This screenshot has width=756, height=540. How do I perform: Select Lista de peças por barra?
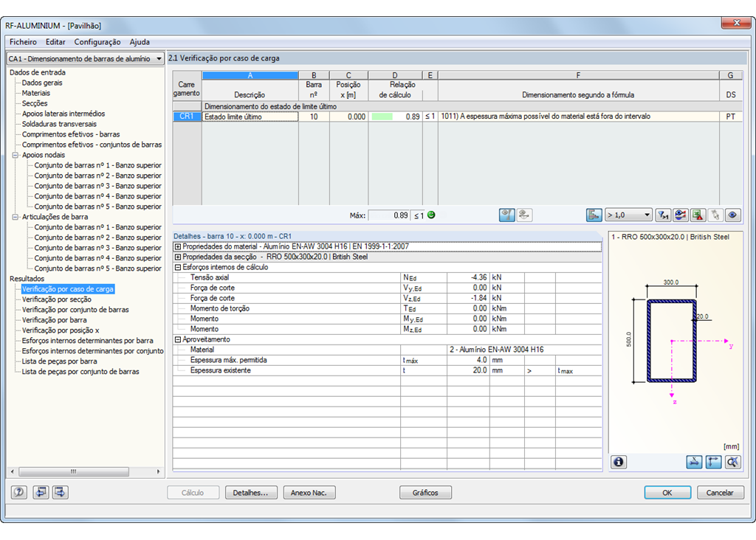coord(59,361)
